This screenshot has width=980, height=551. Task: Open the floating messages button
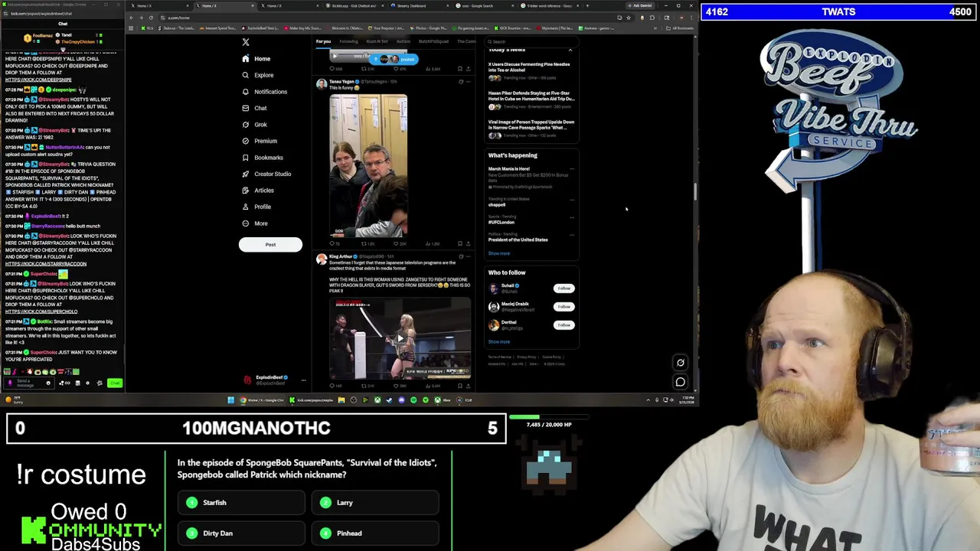coord(680,382)
